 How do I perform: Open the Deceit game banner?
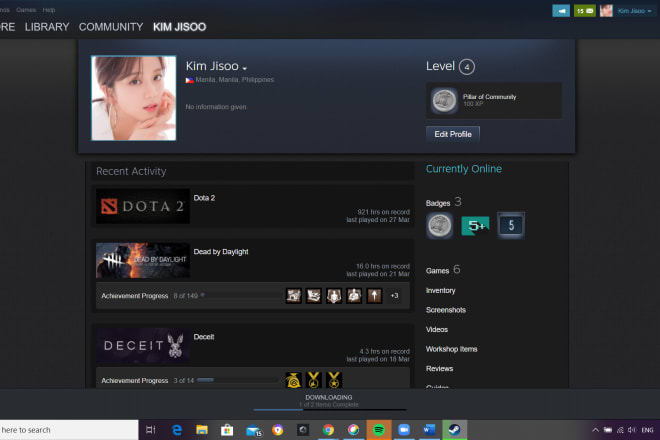pyautogui.click(x=143, y=346)
